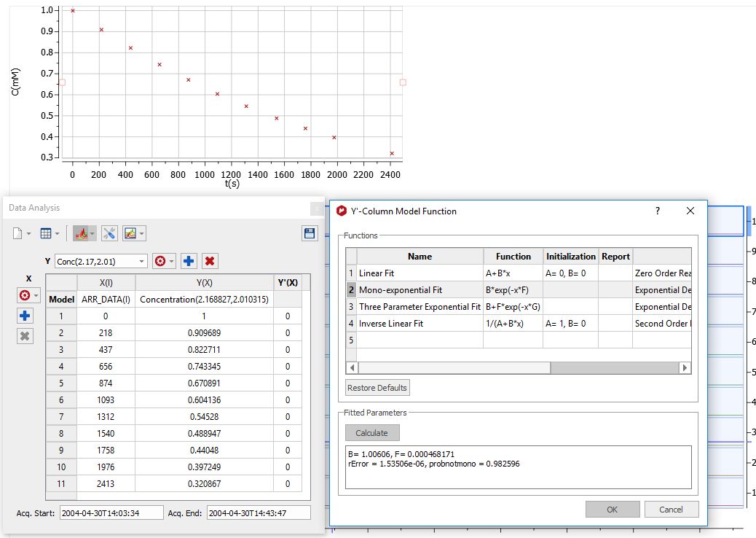
Task: Select the Mono-exponential Fit function row
Action: pos(519,290)
